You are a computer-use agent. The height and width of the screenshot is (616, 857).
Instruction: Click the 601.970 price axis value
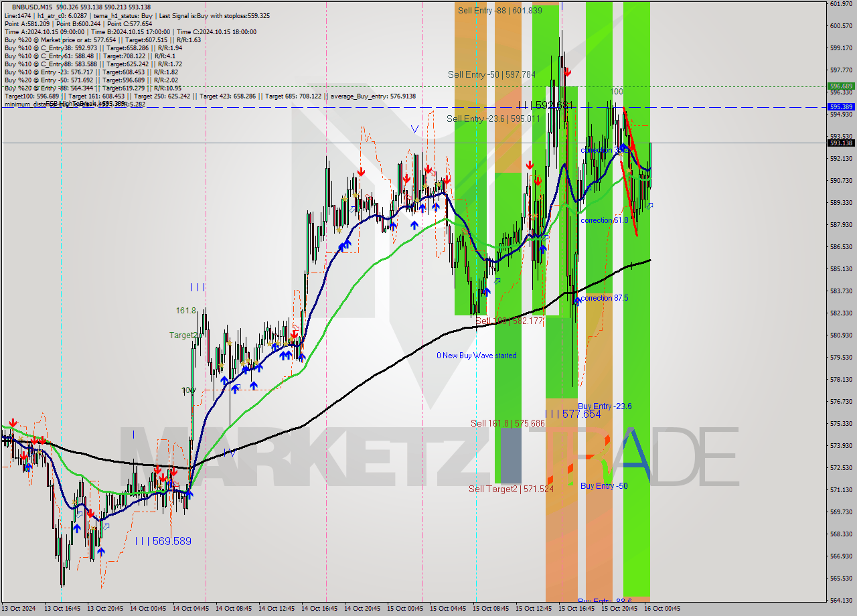click(x=841, y=4)
